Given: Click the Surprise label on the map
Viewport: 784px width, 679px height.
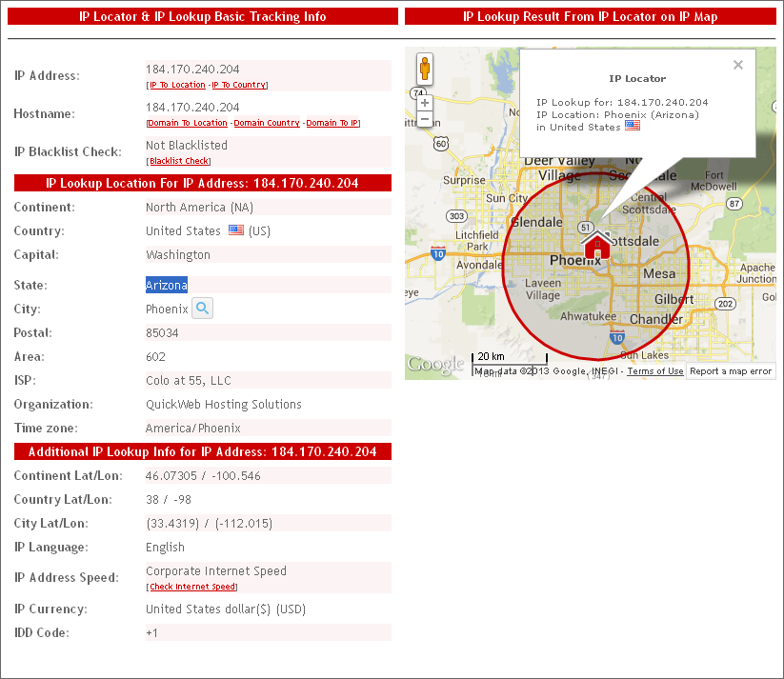Looking at the screenshot, I should (464, 180).
